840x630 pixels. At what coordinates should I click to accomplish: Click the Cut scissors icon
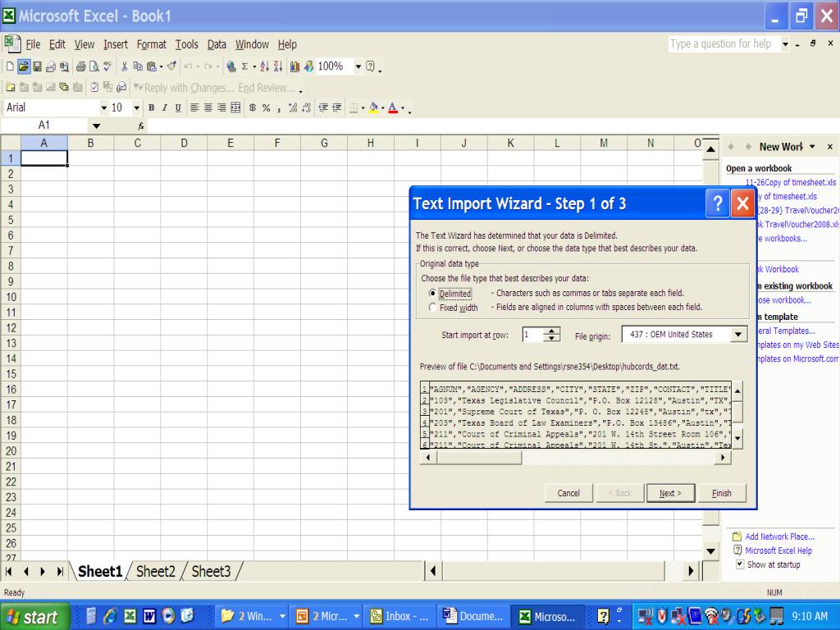click(125, 66)
